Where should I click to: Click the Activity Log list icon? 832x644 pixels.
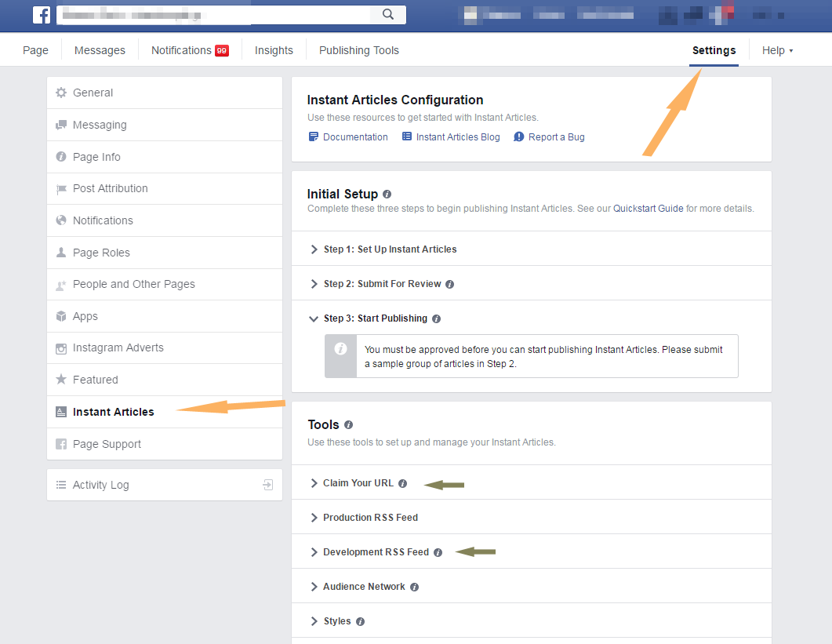point(61,485)
